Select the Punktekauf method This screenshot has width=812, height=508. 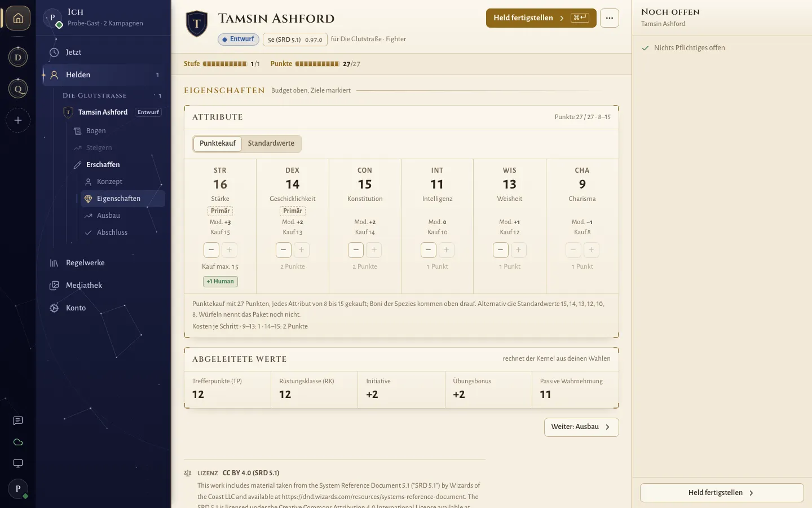tap(218, 143)
